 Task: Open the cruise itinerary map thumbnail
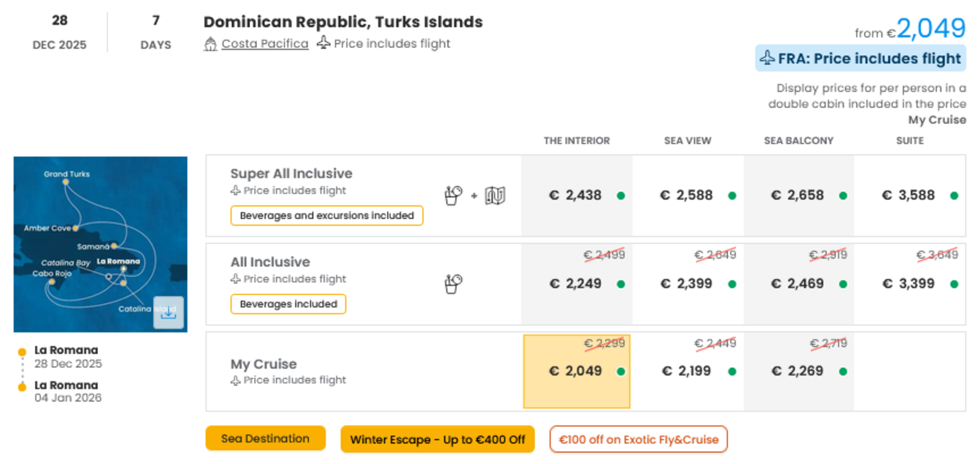point(100,244)
